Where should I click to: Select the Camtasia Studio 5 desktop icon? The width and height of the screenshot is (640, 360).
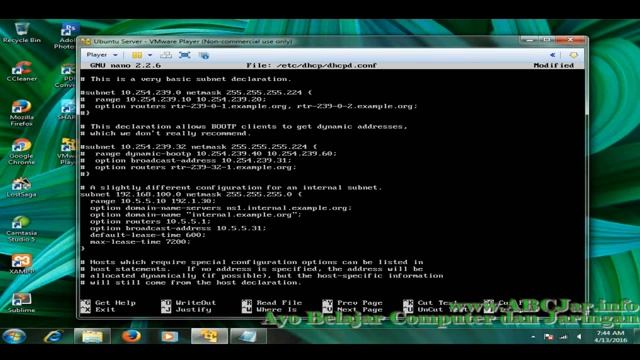[21, 229]
